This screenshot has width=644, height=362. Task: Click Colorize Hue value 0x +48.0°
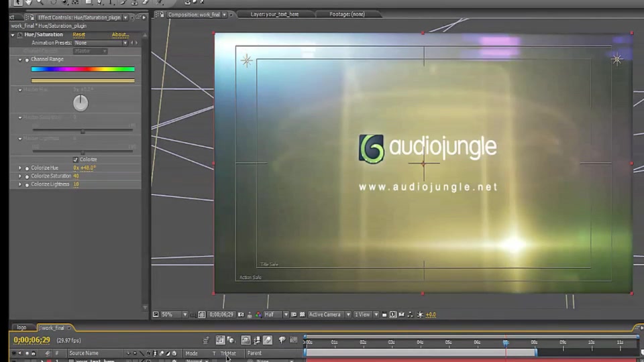85,168
